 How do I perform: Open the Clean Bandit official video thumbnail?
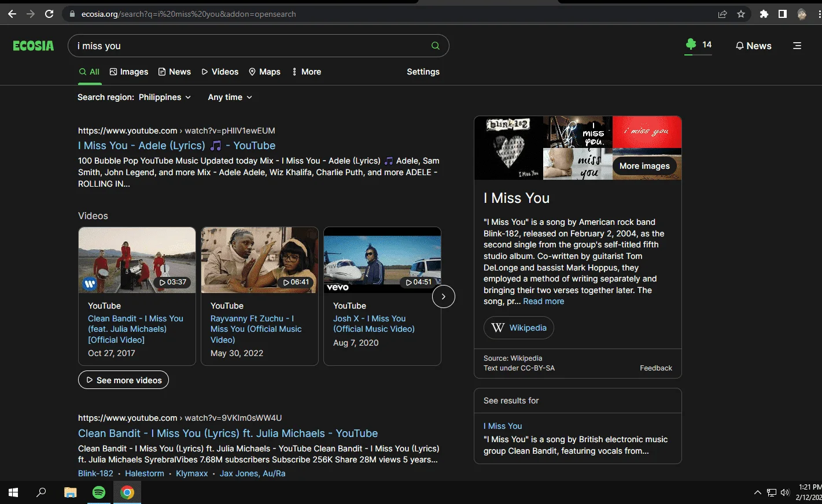coord(137,260)
